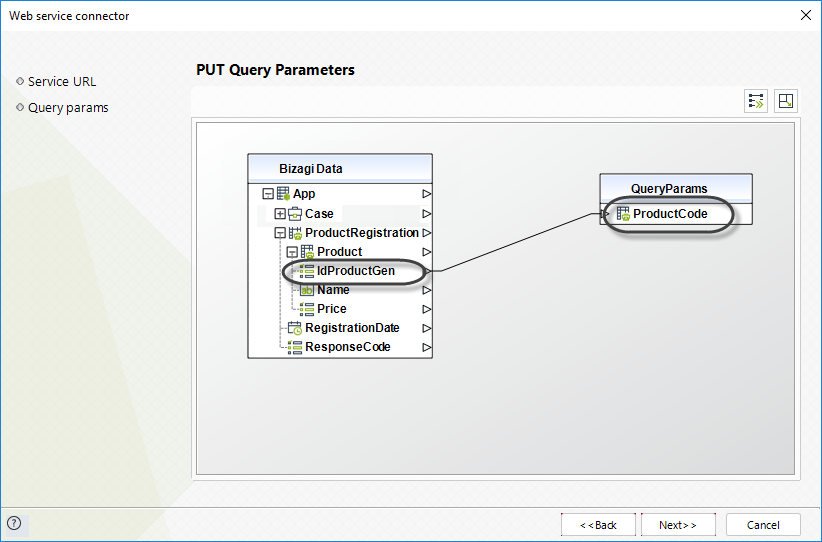The image size is (822, 542).
Task: Click the Product row connector arrow
Action: 427,252
